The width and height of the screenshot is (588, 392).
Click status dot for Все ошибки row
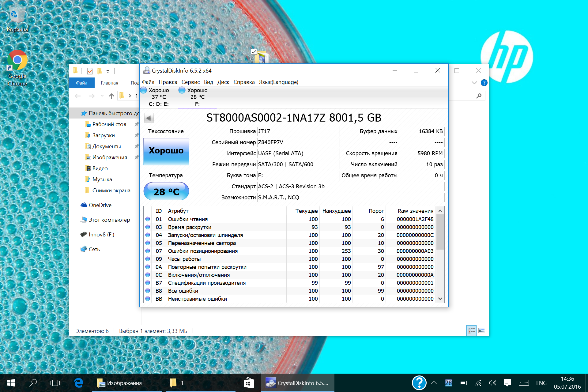pos(148,291)
